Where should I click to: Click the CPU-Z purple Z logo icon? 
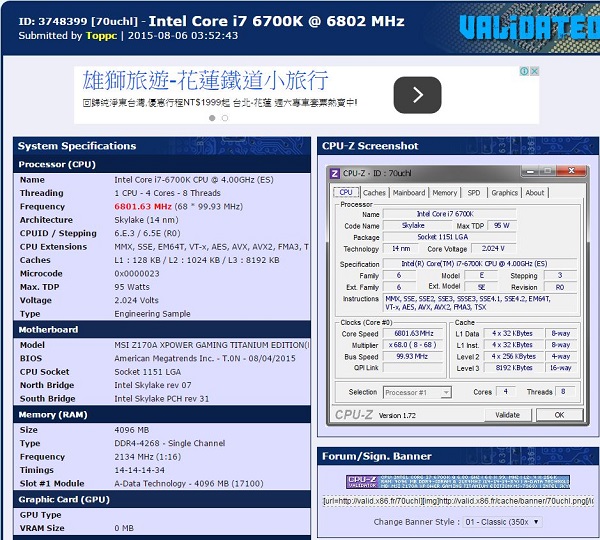(334, 173)
